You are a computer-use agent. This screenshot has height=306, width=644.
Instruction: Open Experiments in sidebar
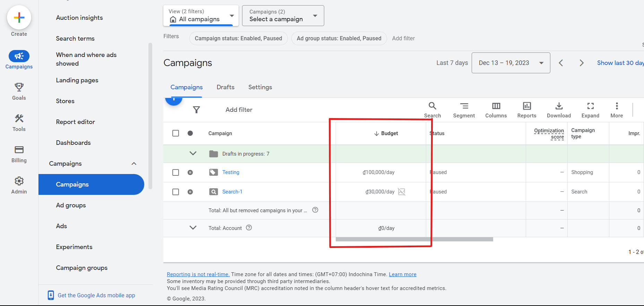click(74, 247)
